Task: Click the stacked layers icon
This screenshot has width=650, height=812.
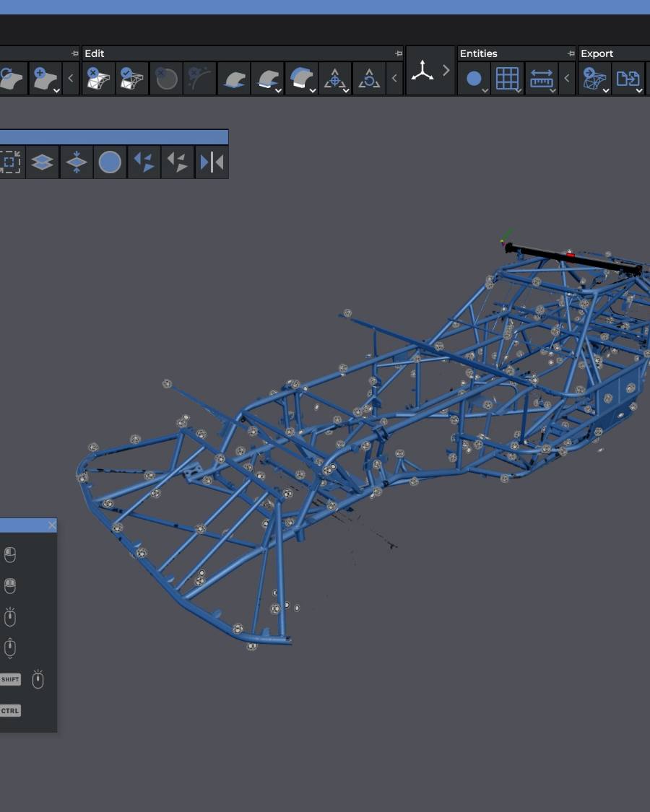Action: pyautogui.click(x=42, y=162)
